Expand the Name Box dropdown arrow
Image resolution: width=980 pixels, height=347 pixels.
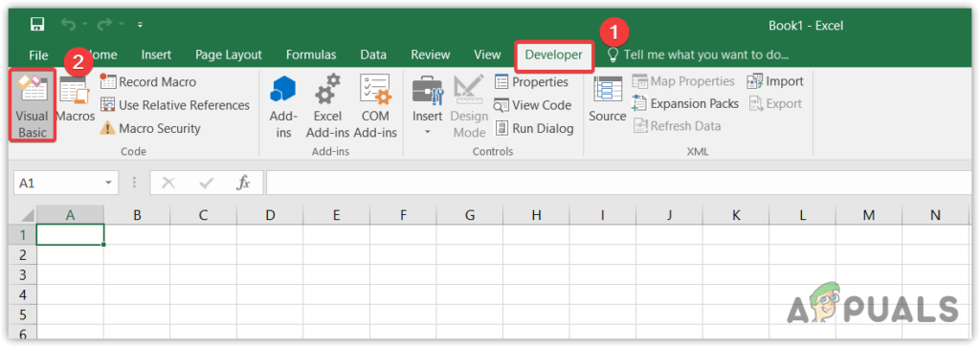pyautogui.click(x=108, y=183)
